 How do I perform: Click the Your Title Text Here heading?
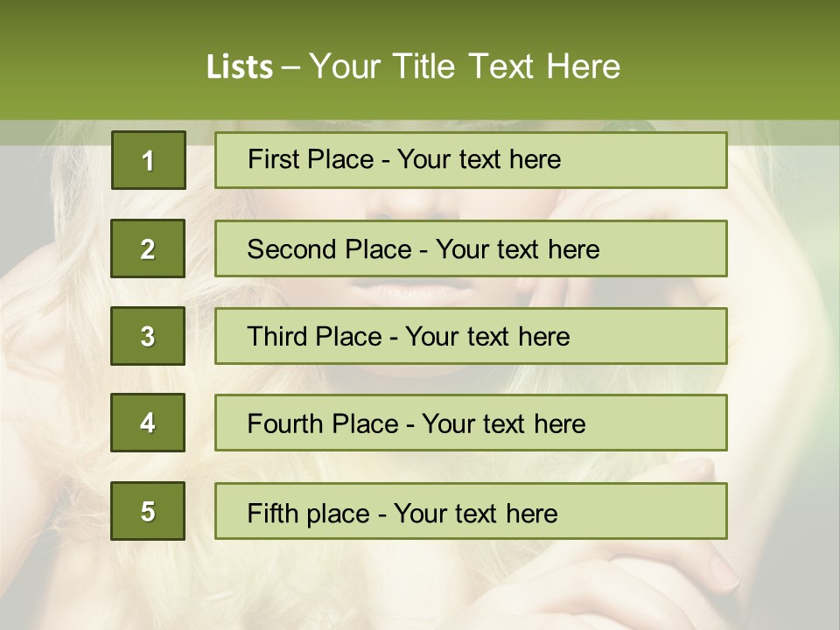pos(465,66)
